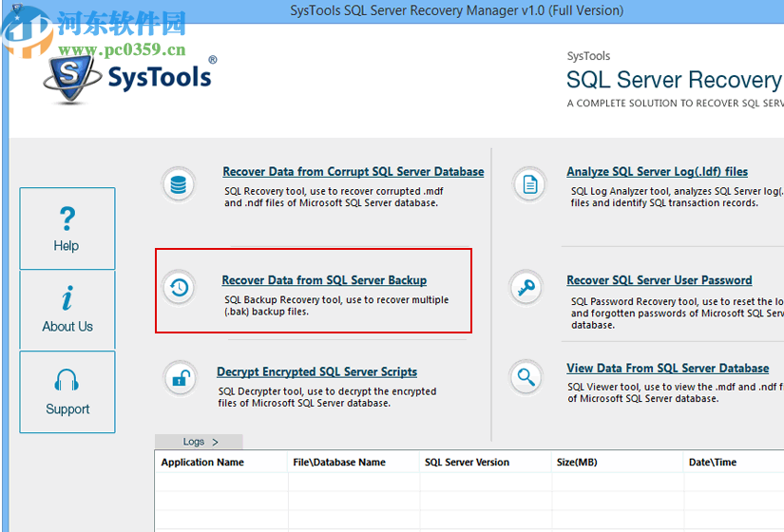
Task: Select the Logs tab label
Action: 194,442
